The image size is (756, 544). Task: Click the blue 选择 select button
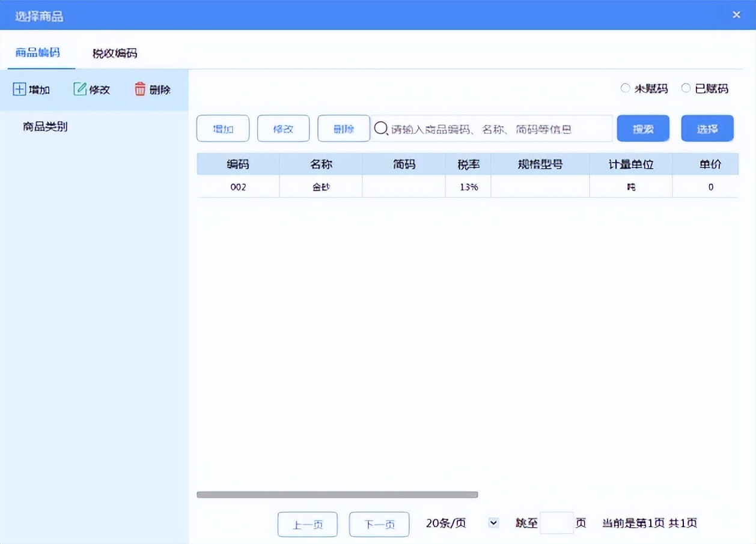(707, 128)
